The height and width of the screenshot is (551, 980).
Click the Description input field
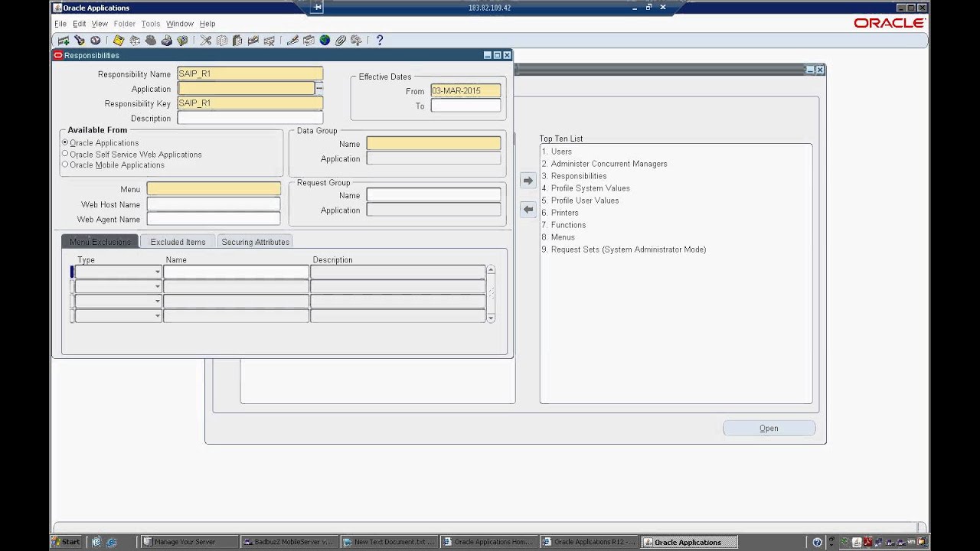pos(250,118)
